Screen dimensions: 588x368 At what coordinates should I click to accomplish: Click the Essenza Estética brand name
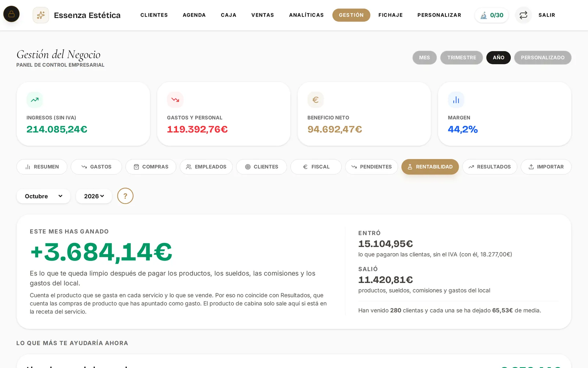[87, 15]
